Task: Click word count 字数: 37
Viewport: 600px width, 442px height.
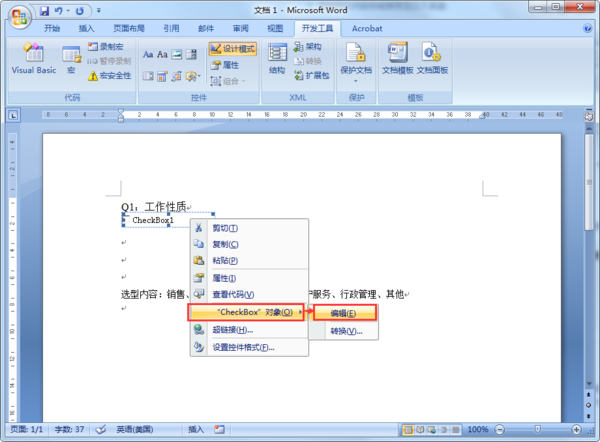Action: click(69, 429)
